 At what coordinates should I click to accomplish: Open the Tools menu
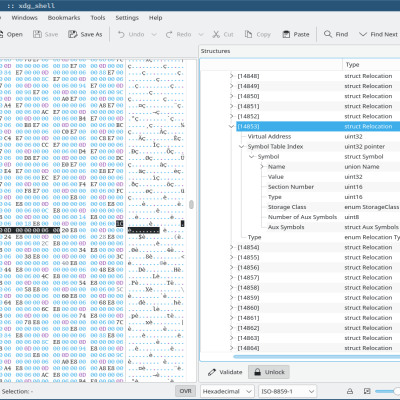click(98, 18)
